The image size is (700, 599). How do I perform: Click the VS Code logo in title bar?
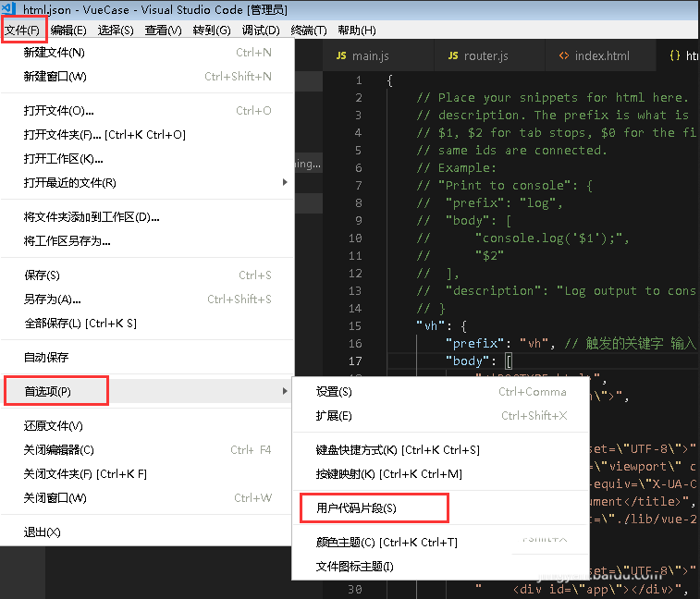coord(8,8)
